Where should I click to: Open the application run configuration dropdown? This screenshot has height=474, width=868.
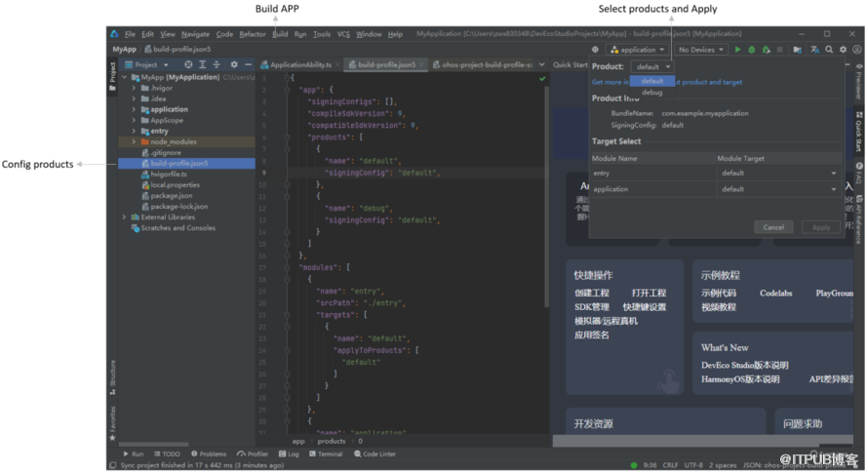[x=637, y=50]
